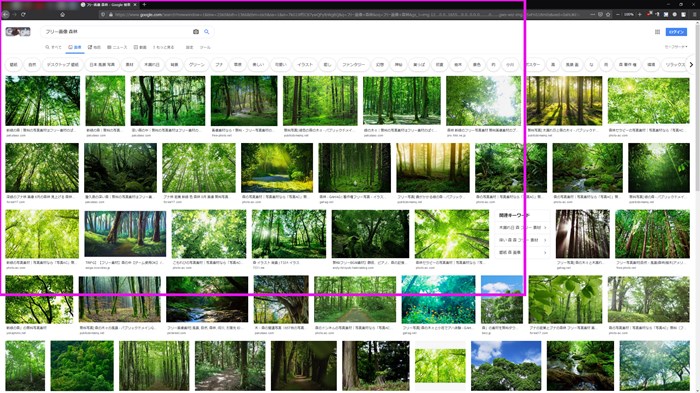Open the teal forest with yellow flowers thumbnail
This screenshot has height=393, width=700.
click(x=438, y=299)
